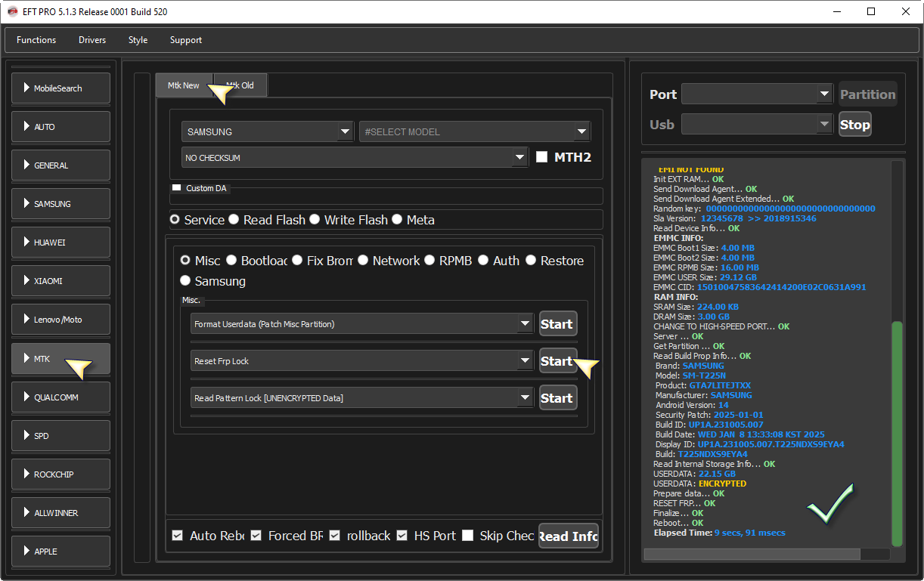Click the Stop button
The height and width of the screenshot is (581, 924).
pos(855,125)
